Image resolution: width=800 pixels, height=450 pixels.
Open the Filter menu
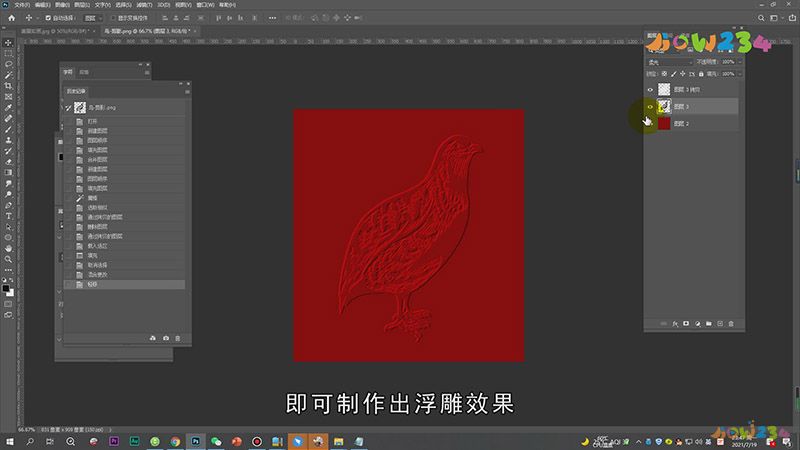click(x=144, y=5)
